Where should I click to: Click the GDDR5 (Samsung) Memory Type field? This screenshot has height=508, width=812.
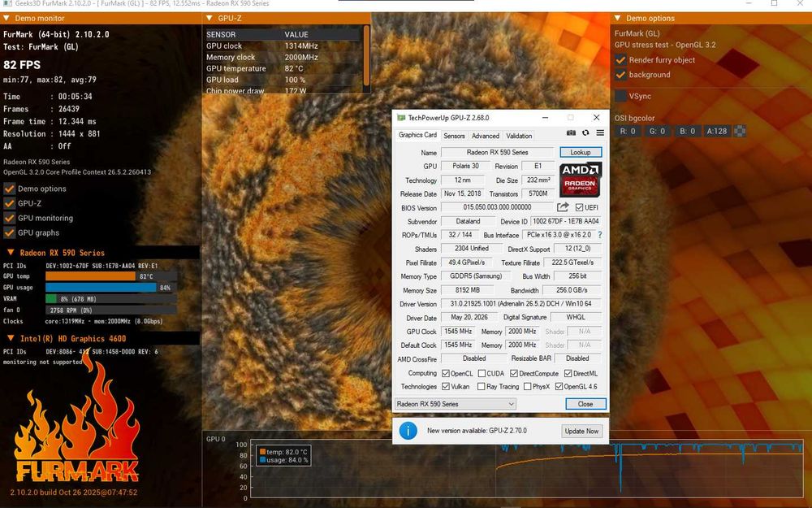[x=475, y=276]
